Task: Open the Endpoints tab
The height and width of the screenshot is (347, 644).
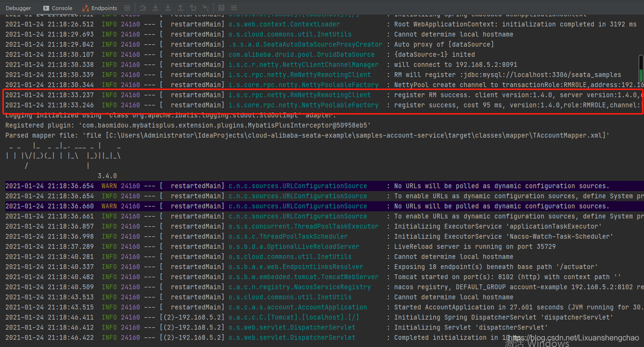Action: point(100,8)
